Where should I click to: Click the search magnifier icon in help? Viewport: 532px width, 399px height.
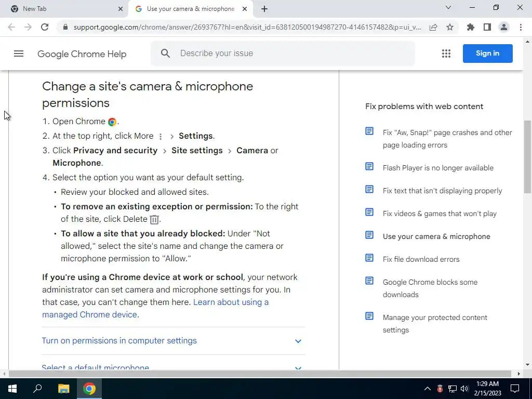point(165,54)
